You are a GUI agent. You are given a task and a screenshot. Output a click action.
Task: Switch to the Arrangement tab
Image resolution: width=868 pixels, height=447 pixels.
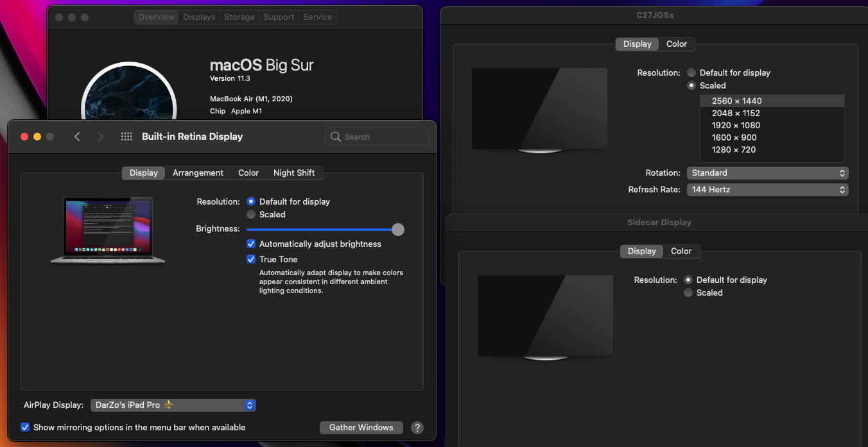[198, 173]
